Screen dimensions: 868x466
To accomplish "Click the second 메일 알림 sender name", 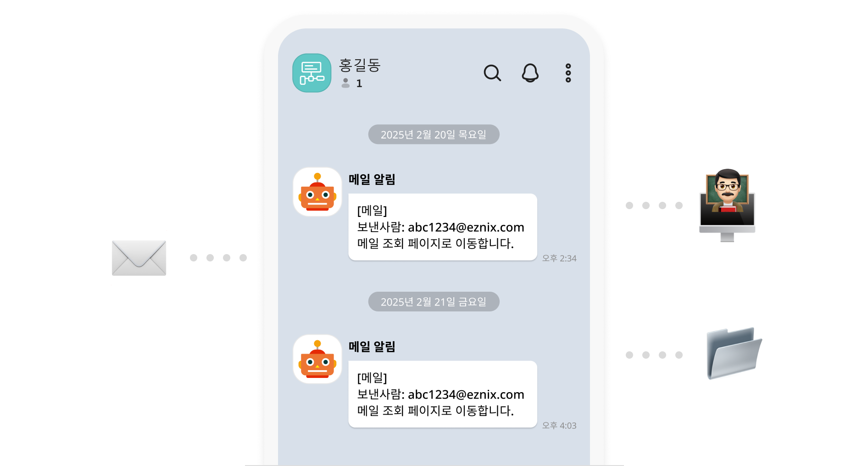I will [x=372, y=347].
